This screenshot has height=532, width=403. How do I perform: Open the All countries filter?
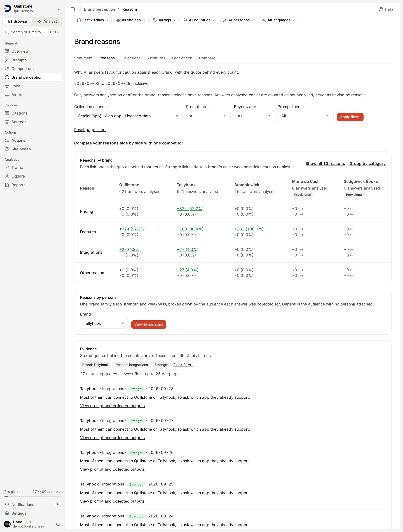point(199,20)
